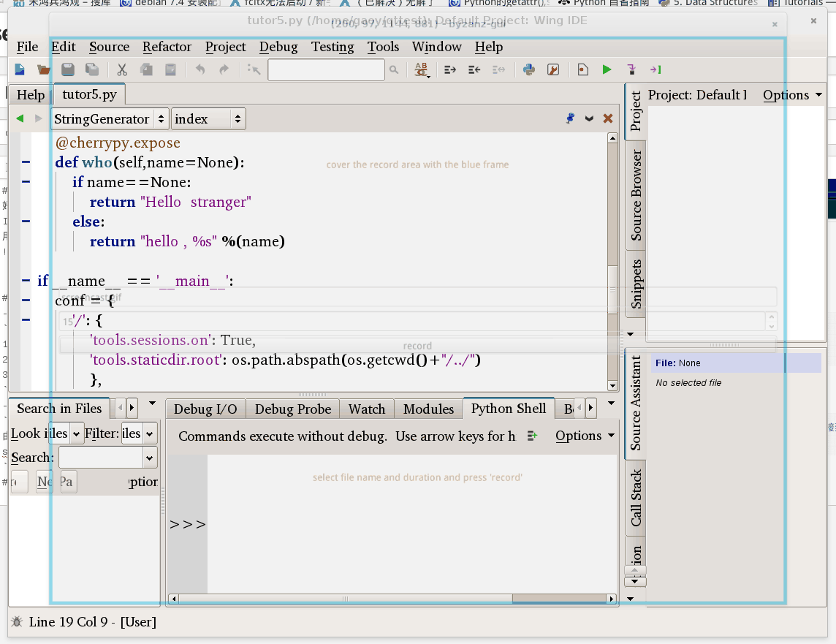The width and height of the screenshot is (836, 644).
Task: Toggle spell checking with the ABC icon
Action: click(x=420, y=69)
